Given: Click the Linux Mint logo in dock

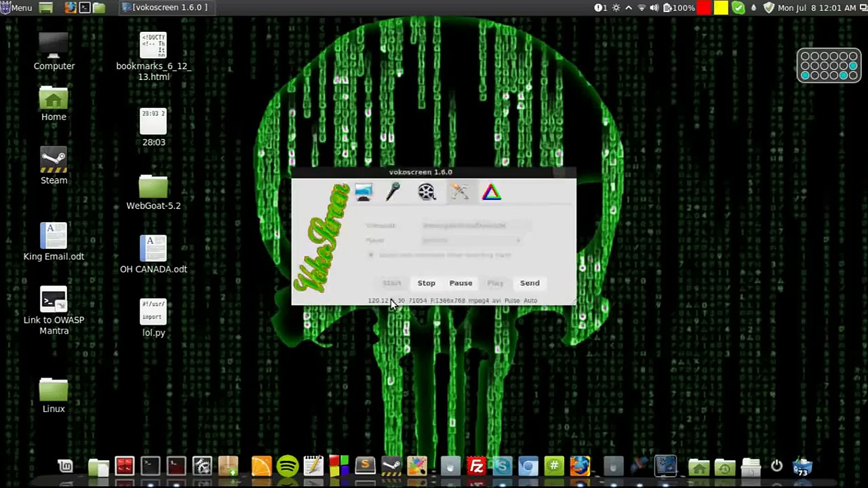Looking at the screenshot, I should pos(66,466).
